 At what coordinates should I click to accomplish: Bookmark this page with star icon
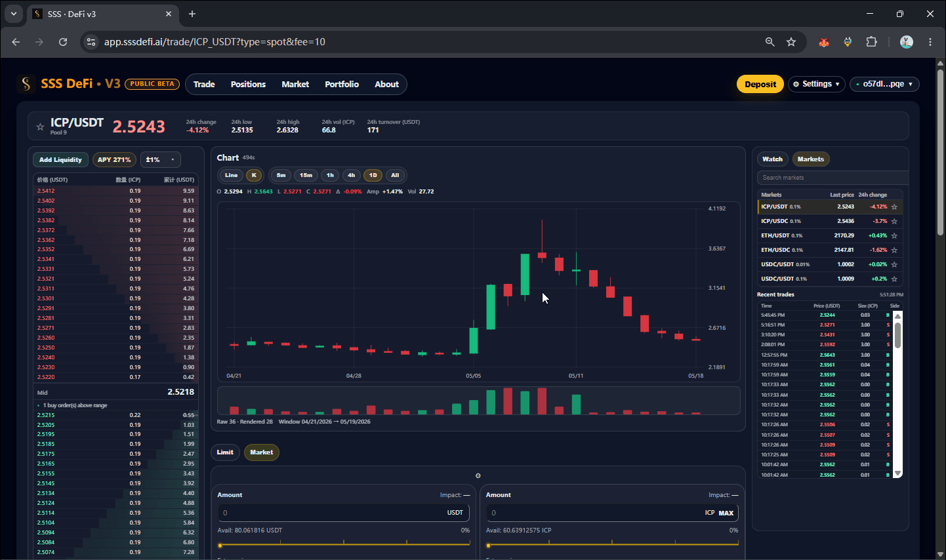pyautogui.click(x=791, y=42)
